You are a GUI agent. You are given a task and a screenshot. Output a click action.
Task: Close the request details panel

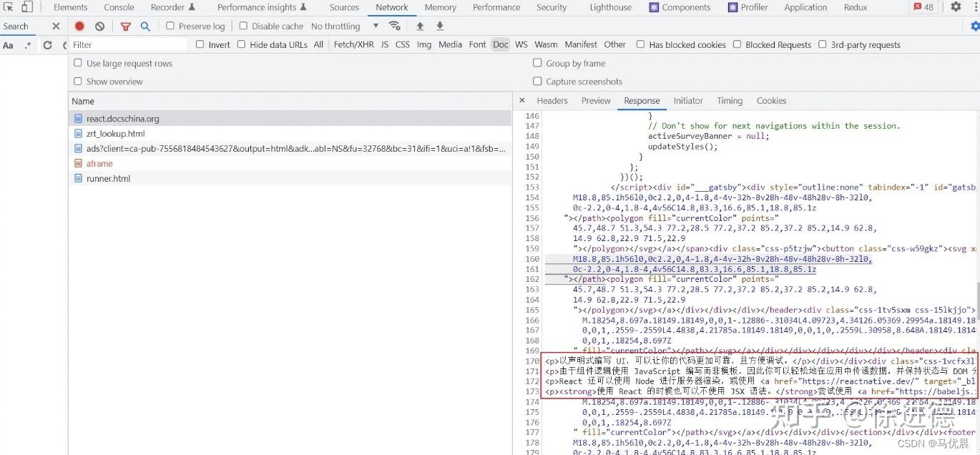click(521, 101)
